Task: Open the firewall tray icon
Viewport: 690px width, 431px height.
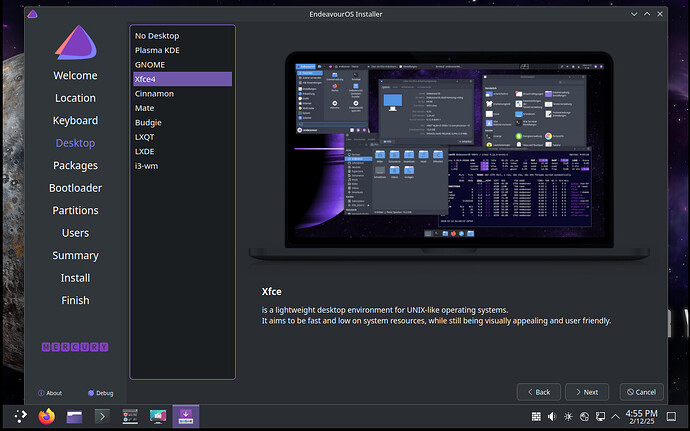Action: point(536,416)
